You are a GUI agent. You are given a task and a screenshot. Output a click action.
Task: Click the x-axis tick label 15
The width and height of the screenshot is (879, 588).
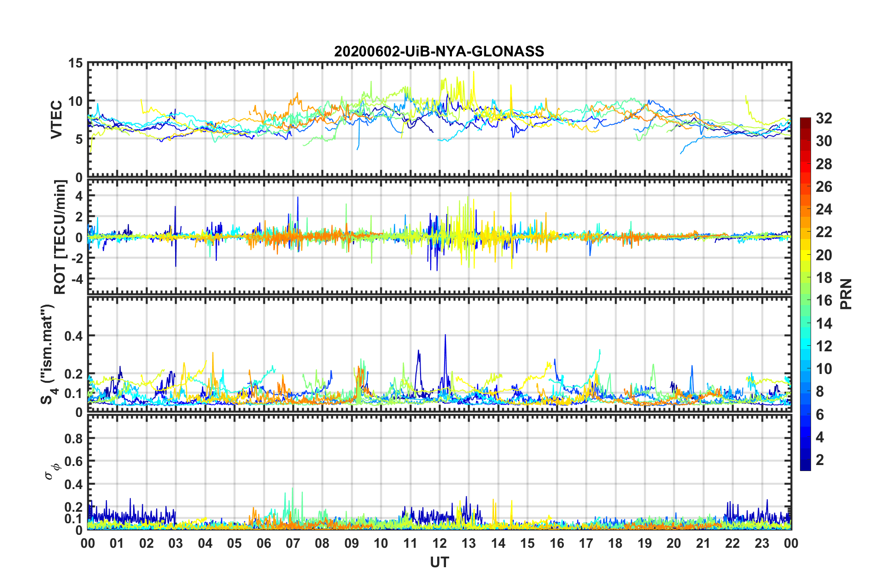[x=527, y=543]
